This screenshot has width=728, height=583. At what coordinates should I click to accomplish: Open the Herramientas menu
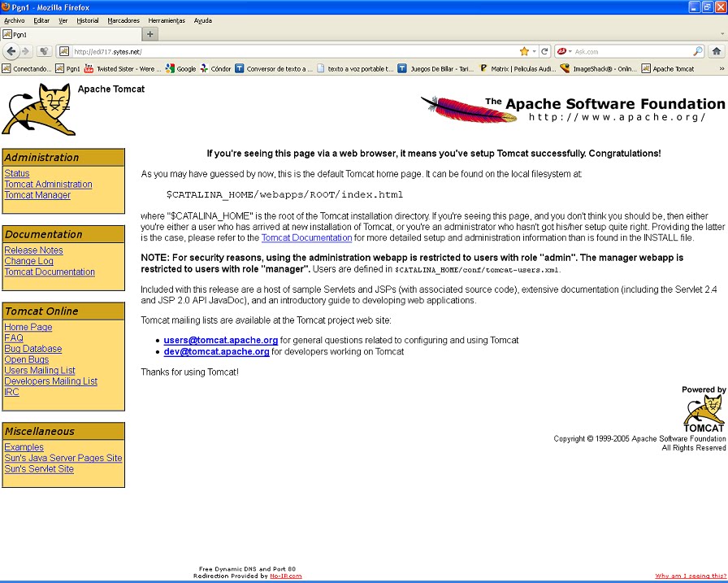pyautogui.click(x=167, y=20)
